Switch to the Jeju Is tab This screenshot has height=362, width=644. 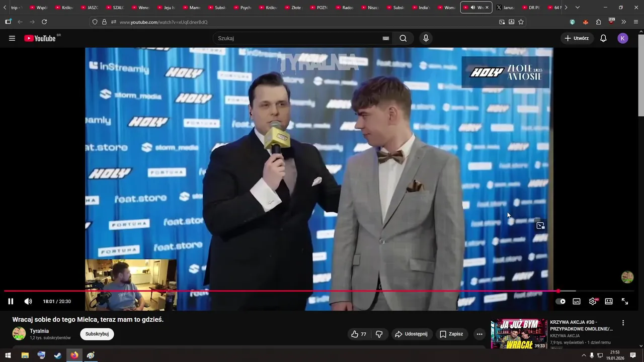click(x=166, y=8)
